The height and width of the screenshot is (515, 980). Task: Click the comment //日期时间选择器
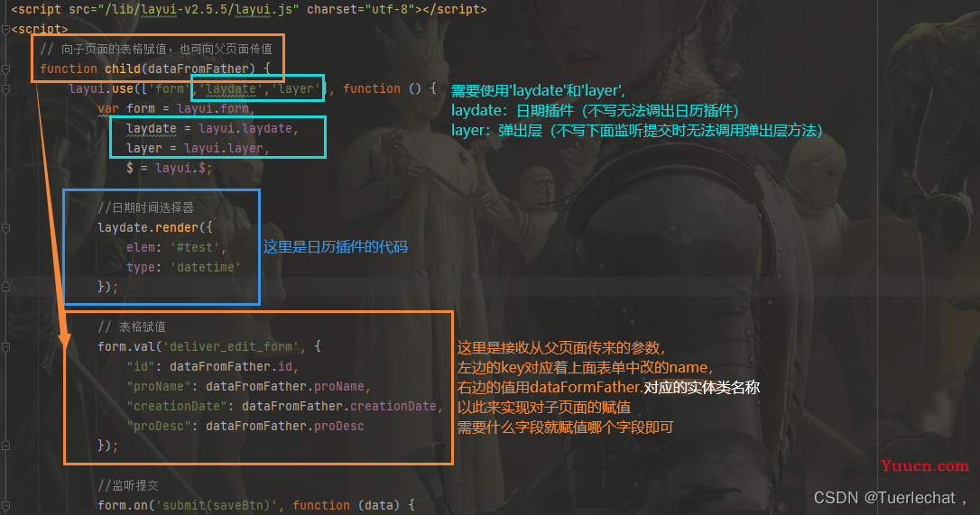(145, 207)
